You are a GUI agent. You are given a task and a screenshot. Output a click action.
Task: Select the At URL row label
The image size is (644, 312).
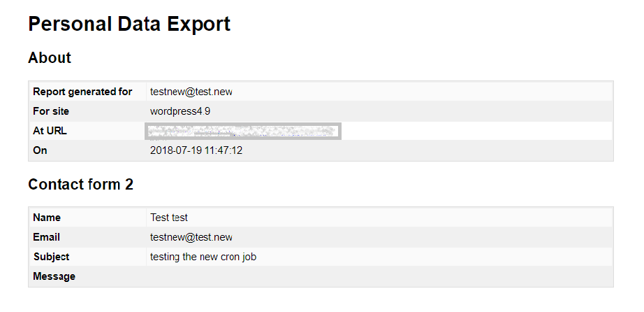(50, 131)
